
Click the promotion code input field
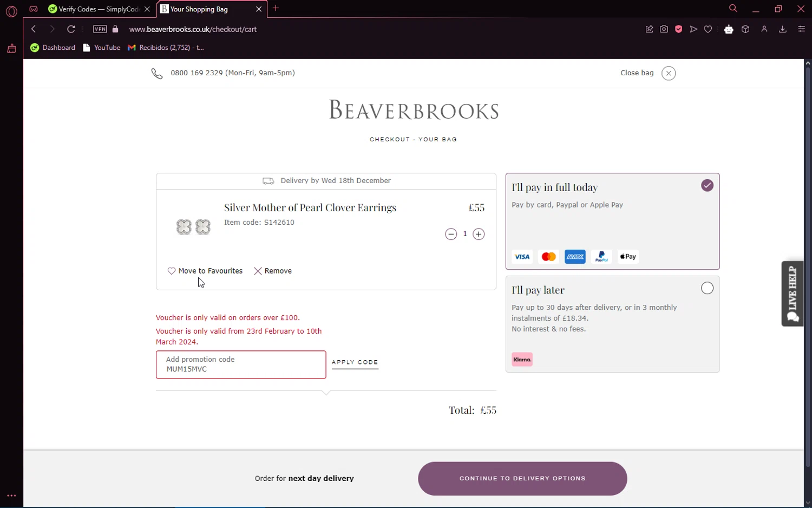241,364
